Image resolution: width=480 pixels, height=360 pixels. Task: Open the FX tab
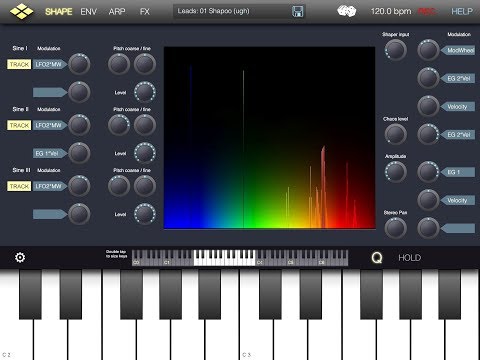145,12
